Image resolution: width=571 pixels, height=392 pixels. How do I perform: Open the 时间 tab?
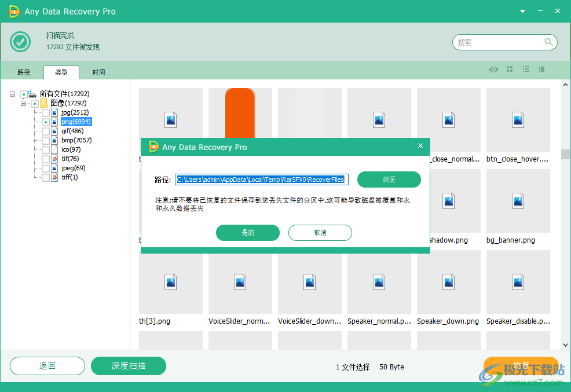point(98,72)
